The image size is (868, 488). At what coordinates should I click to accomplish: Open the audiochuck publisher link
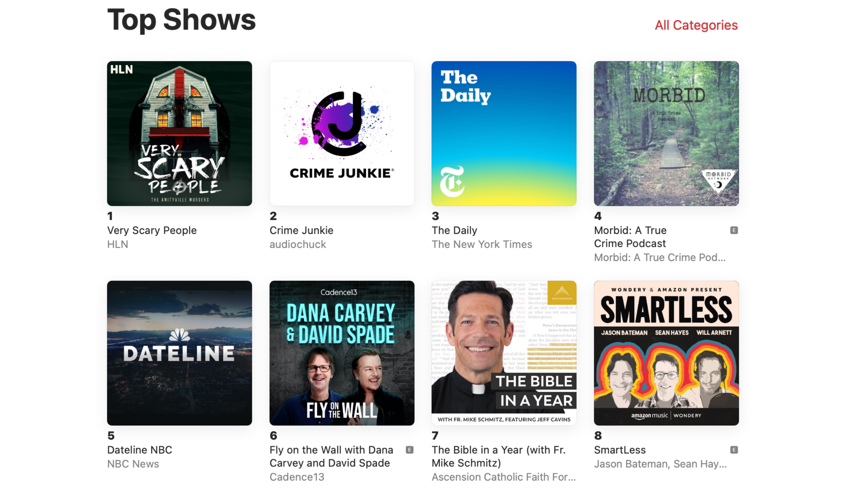click(298, 244)
